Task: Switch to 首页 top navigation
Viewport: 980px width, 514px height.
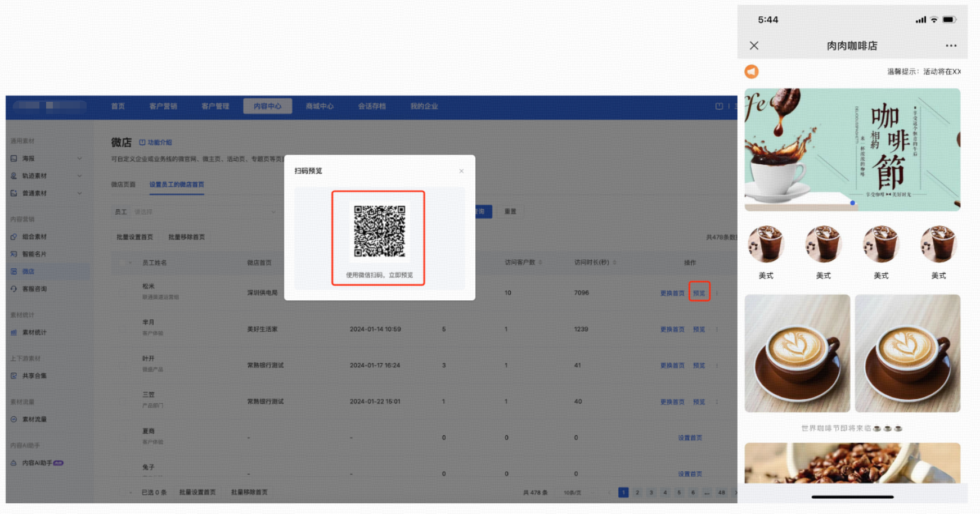Action: tap(118, 106)
